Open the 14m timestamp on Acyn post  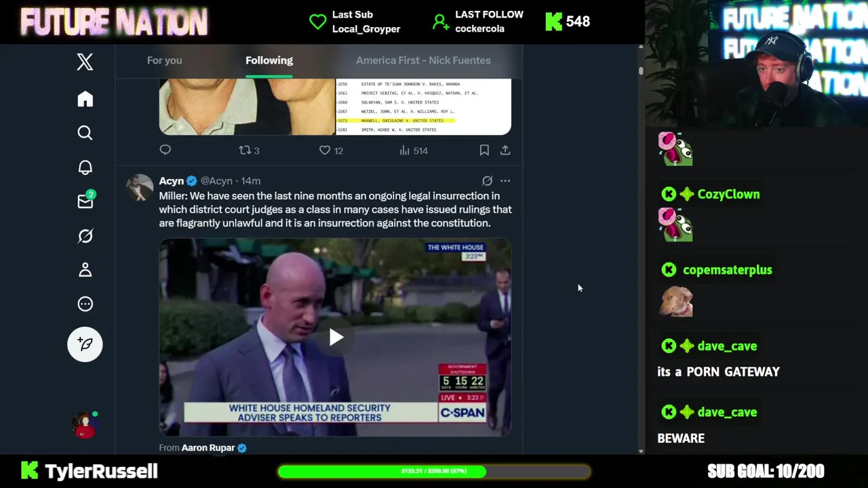click(x=251, y=181)
